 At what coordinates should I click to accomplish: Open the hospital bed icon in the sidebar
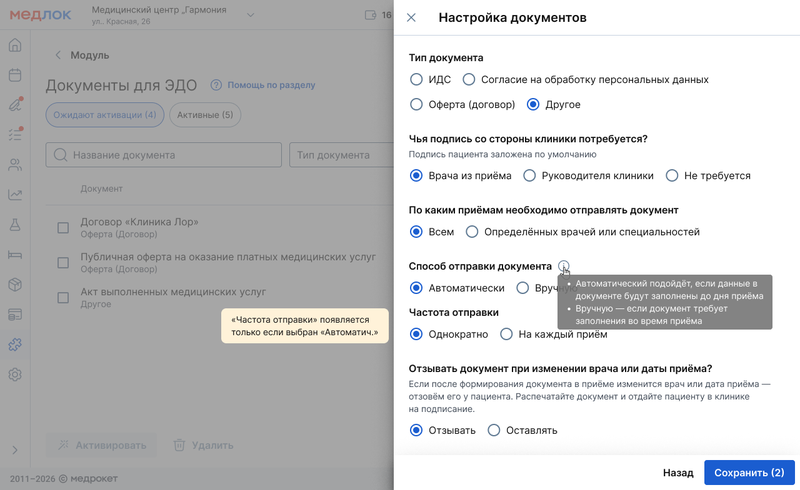click(x=15, y=255)
